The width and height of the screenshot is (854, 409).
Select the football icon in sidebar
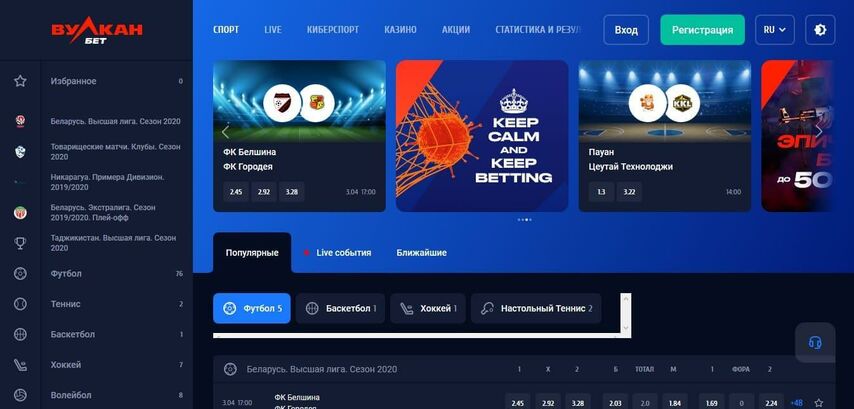(20, 273)
